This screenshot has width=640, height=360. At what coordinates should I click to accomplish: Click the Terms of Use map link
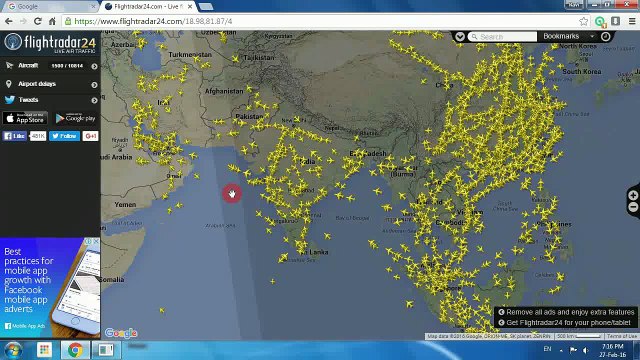pyautogui.click(x=622, y=336)
